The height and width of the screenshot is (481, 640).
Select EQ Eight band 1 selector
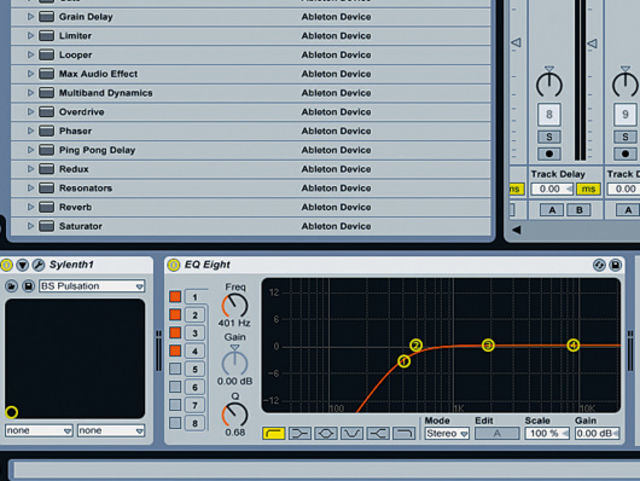pos(195,297)
